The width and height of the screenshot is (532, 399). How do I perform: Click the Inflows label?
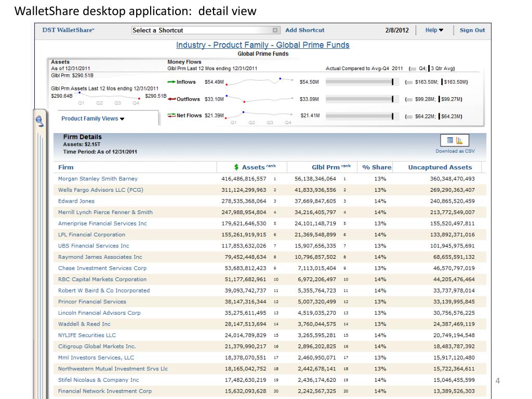pos(186,82)
